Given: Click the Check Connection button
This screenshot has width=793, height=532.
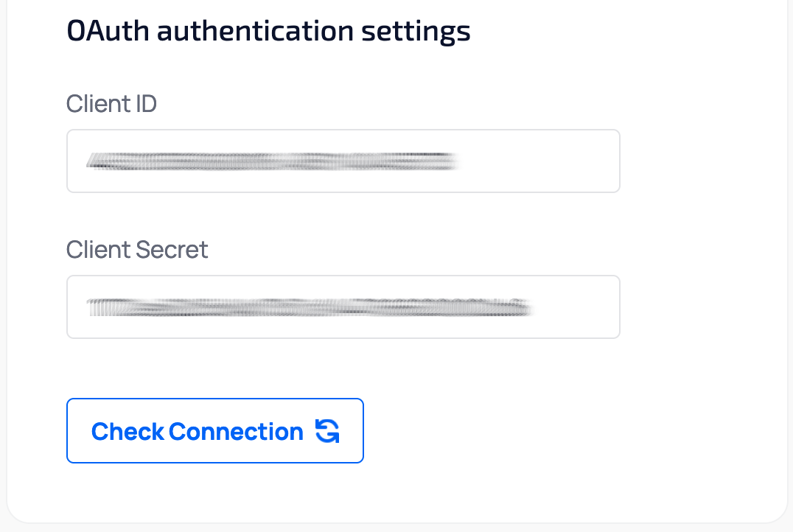Looking at the screenshot, I should tap(214, 431).
